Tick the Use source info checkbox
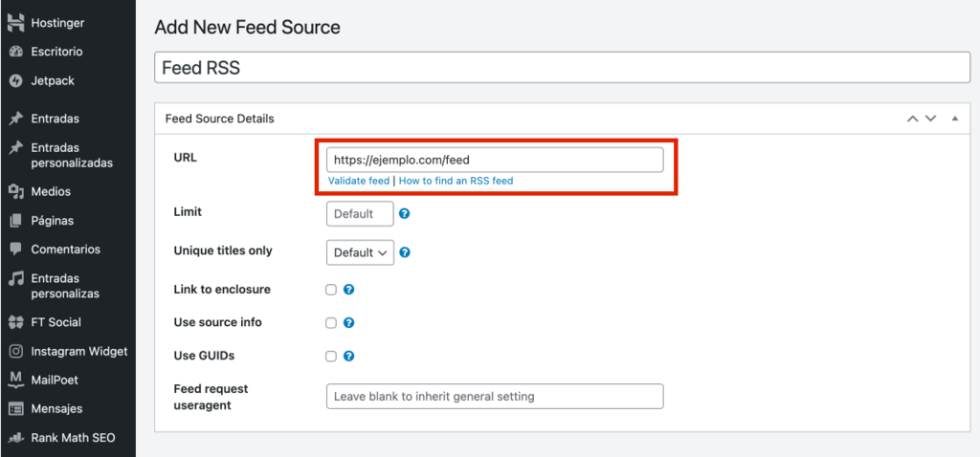This screenshot has height=457, width=980. pos(331,323)
